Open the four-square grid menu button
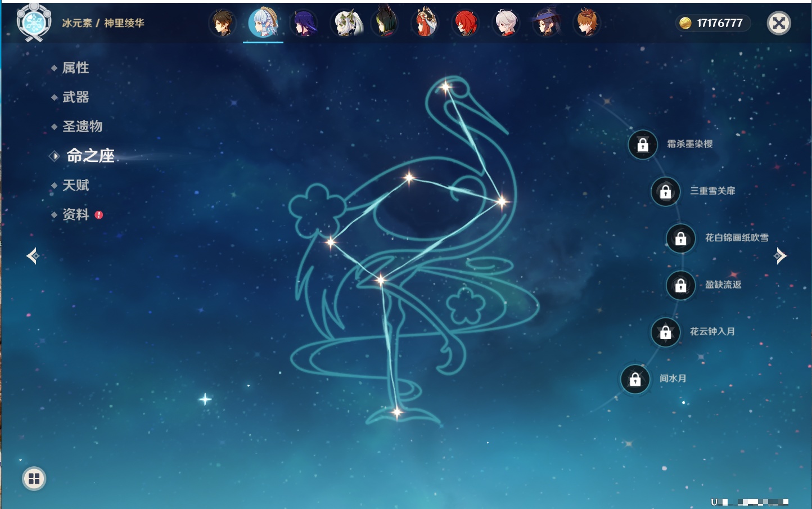Screen dimensions: 812x509 34,479
